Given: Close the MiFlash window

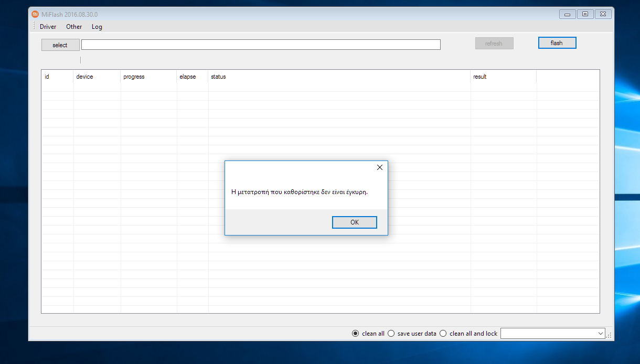Looking at the screenshot, I should [x=603, y=14].
